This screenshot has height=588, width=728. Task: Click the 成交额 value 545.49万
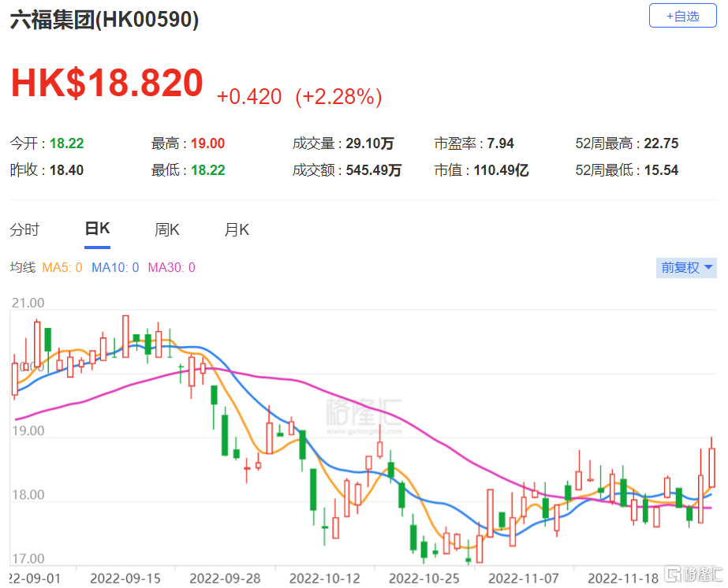tap(374, 170)
